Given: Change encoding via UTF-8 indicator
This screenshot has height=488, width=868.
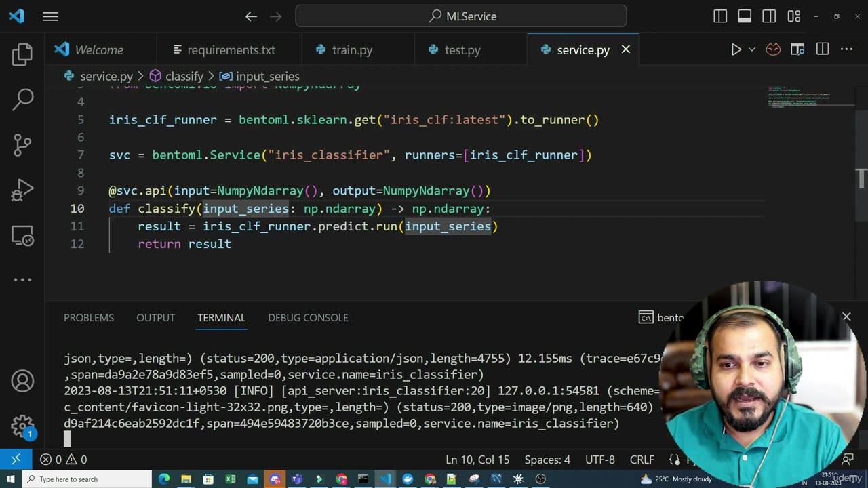Looking at the screenshot, I should coord(600,460).
